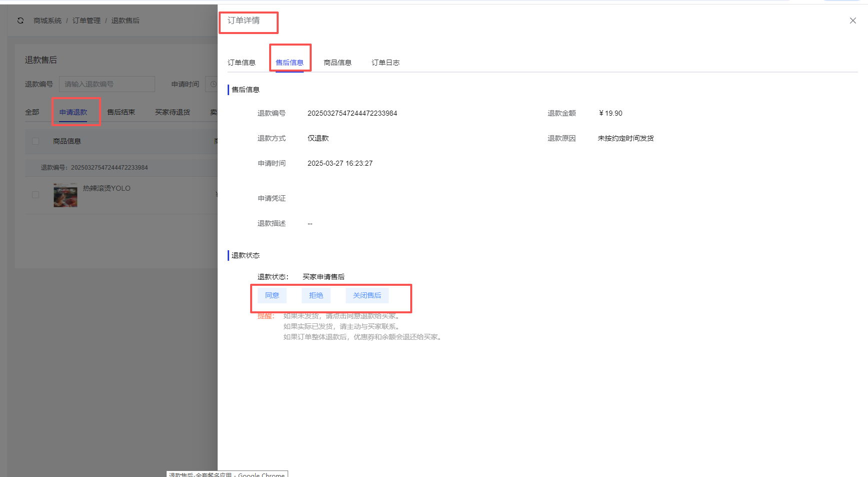Select the 申请退款 list tab
The width and height of the screenshot is (868, 477).
[73, 112]
